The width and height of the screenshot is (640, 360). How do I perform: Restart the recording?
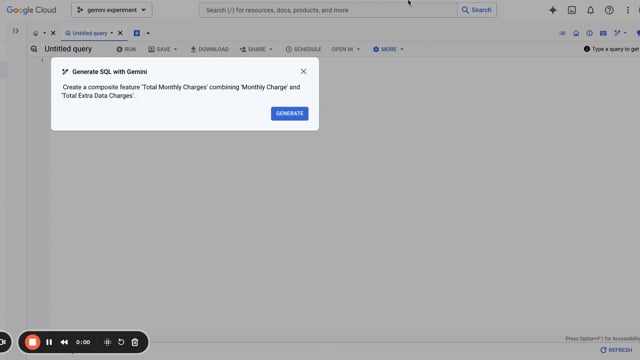[121, 342]
